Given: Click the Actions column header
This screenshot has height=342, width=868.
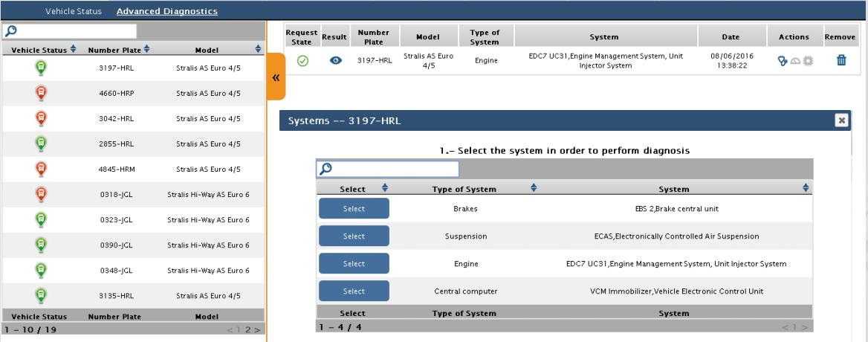Looking at the screenshot, I should coord(794,37).
